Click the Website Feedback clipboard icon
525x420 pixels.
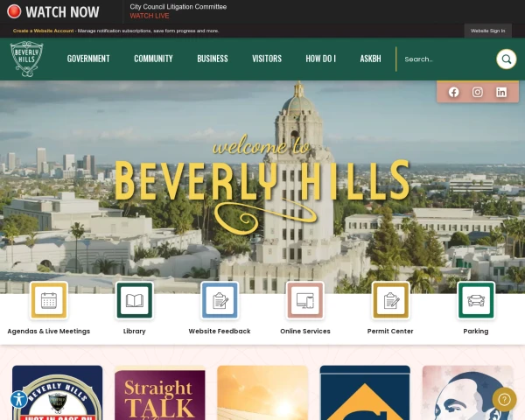220,300
